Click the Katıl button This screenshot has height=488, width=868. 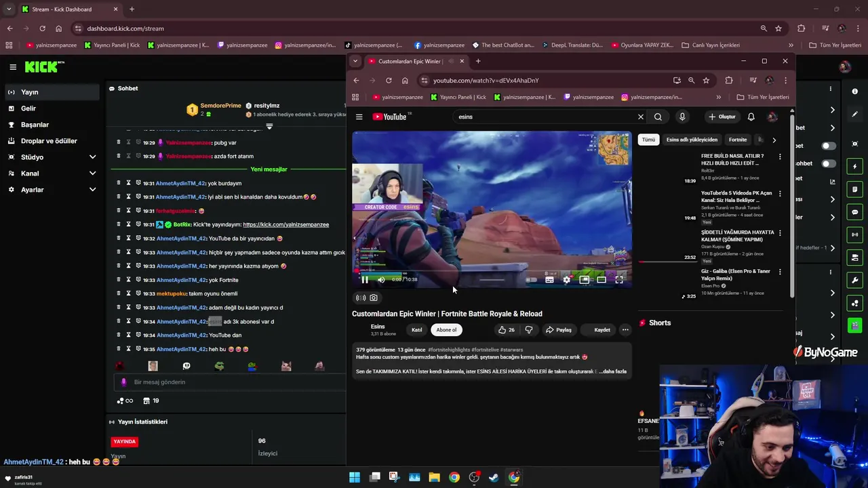pos(416,330)
